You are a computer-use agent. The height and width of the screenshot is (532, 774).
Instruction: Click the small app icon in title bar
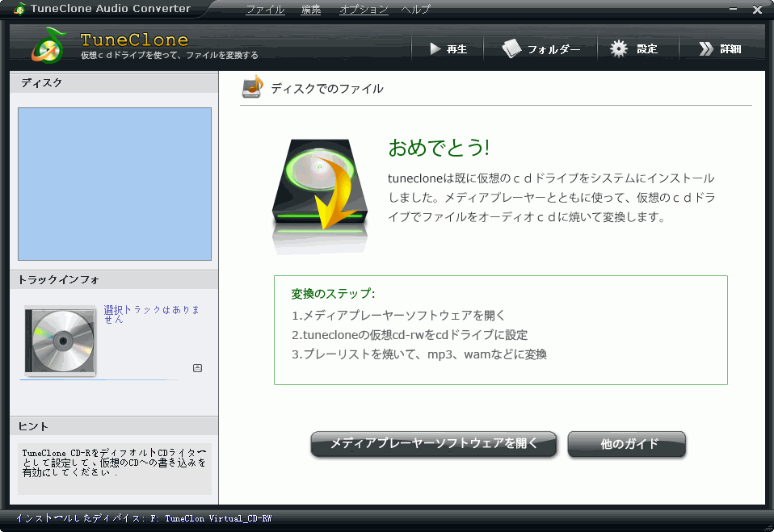(19, 10)
